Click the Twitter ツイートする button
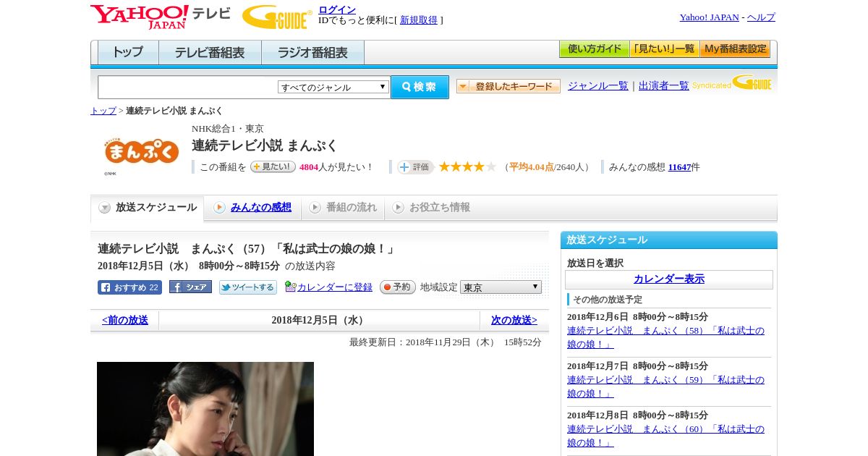Screen dimensions: 868x456 248,287
